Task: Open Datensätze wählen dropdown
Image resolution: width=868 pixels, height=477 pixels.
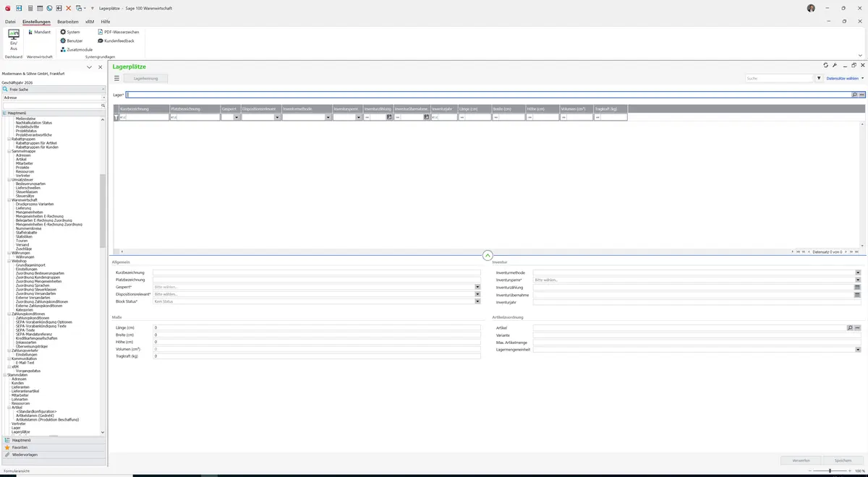Action: coord(845,78)
